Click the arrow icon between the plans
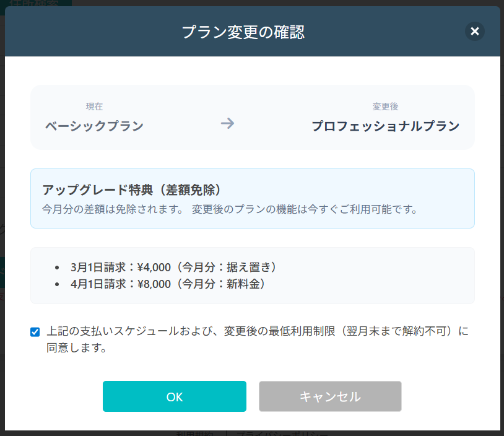The height and width of the screenshot is (436, 504). tap(227, 123)
